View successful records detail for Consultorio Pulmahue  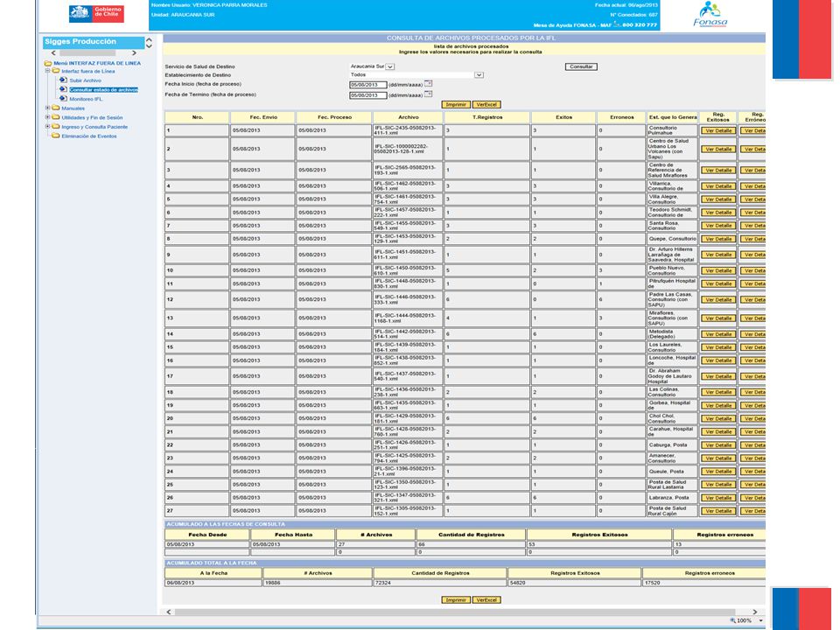pyautogui.click(x=718, y=130)
